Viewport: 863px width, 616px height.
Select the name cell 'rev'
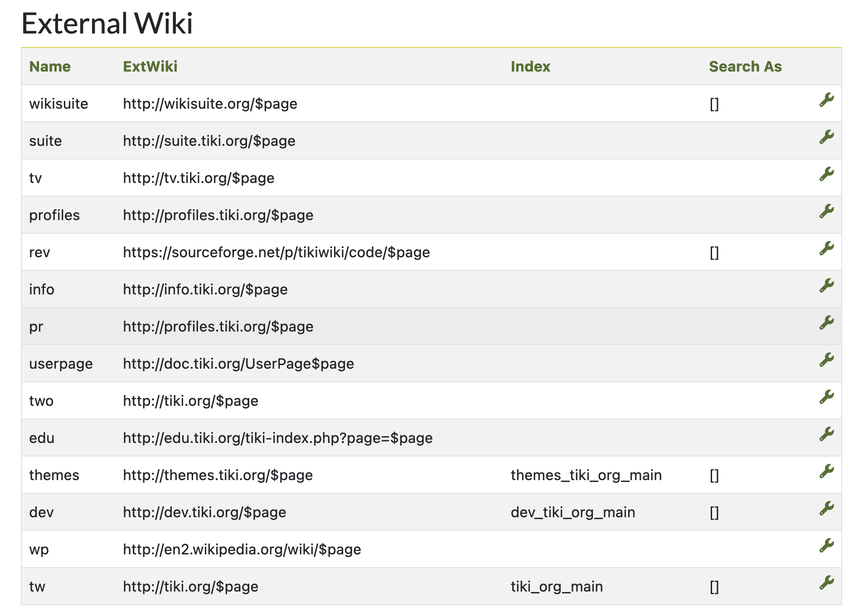click(39, 252)
